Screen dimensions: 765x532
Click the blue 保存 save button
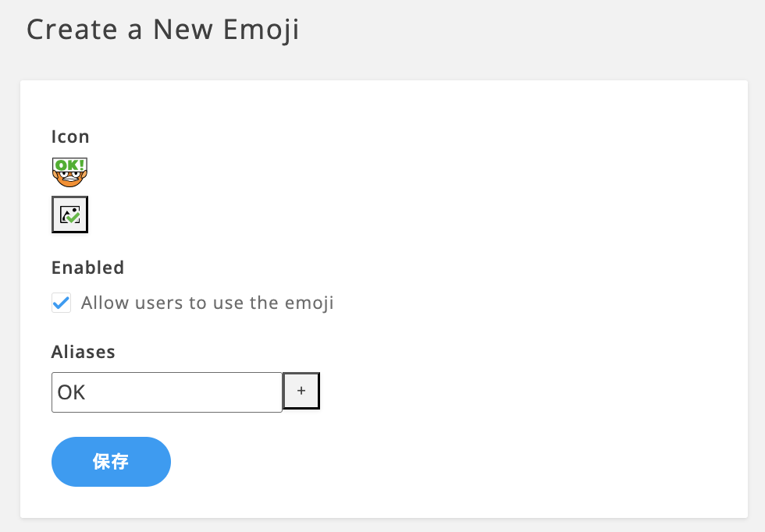tap(111, 462)
